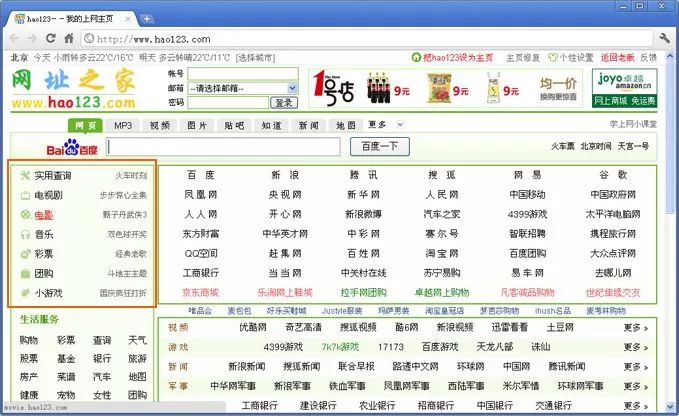Click the 团购 bag icon
This screenshot has width=679, height=416.
pos(25,273)
